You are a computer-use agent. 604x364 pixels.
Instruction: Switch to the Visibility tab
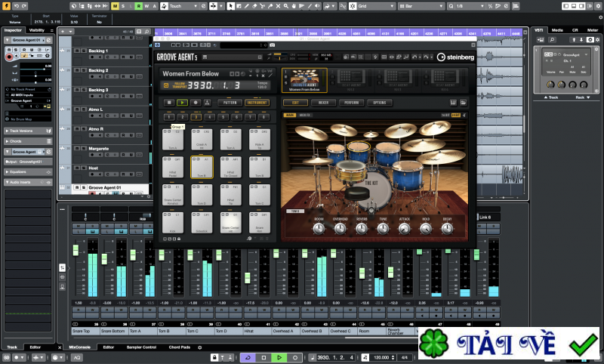[40, 30]
